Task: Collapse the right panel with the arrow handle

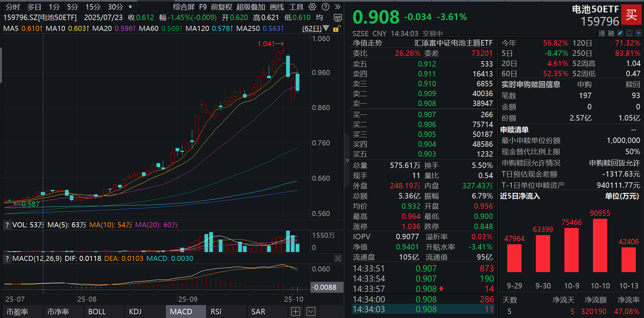Action: (x=347, y=160)
